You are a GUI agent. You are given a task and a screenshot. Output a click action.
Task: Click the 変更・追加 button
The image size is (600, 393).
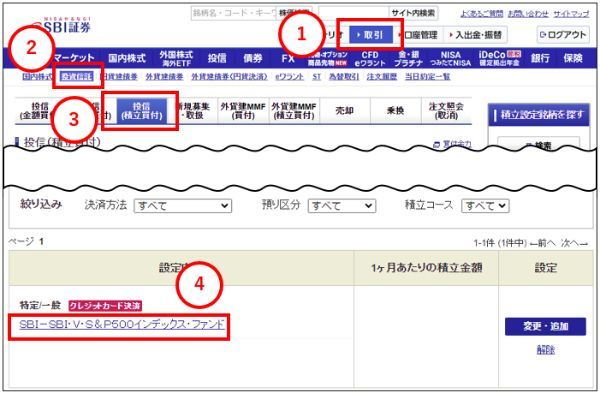coord(545,326)
